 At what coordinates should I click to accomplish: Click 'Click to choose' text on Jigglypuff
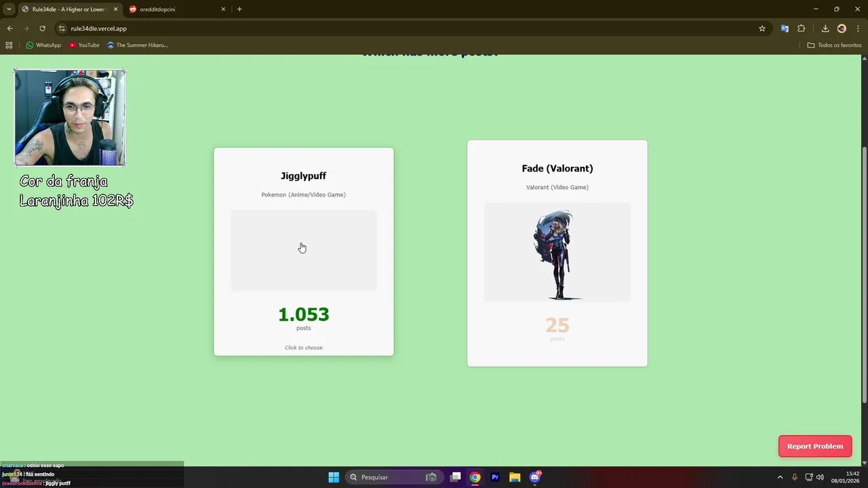(304, 348)
